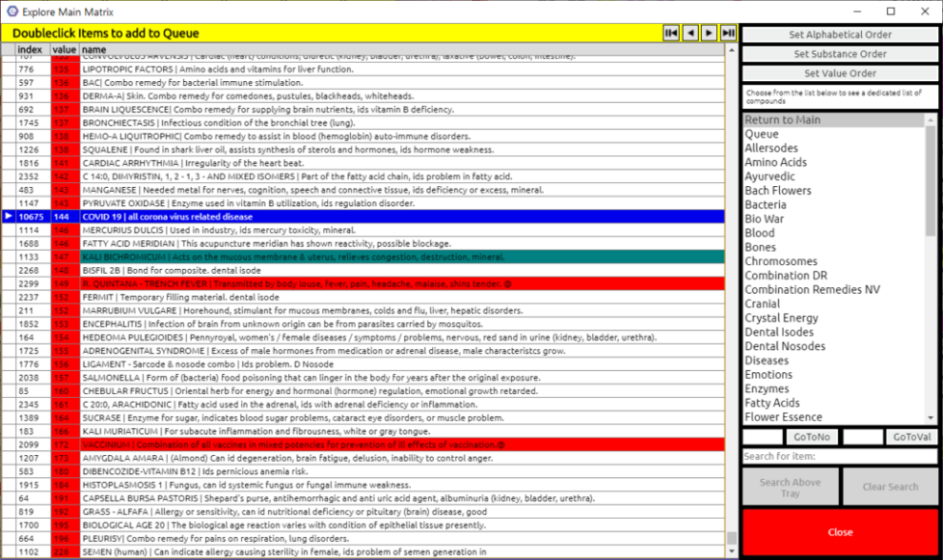This screenshot has height=560, width=943.
Task: Go to the previous record arrow
Action: 690,33
